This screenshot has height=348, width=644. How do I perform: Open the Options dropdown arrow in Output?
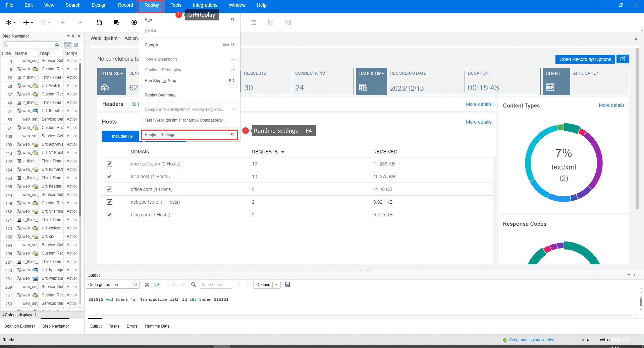(x=276, y=285)
